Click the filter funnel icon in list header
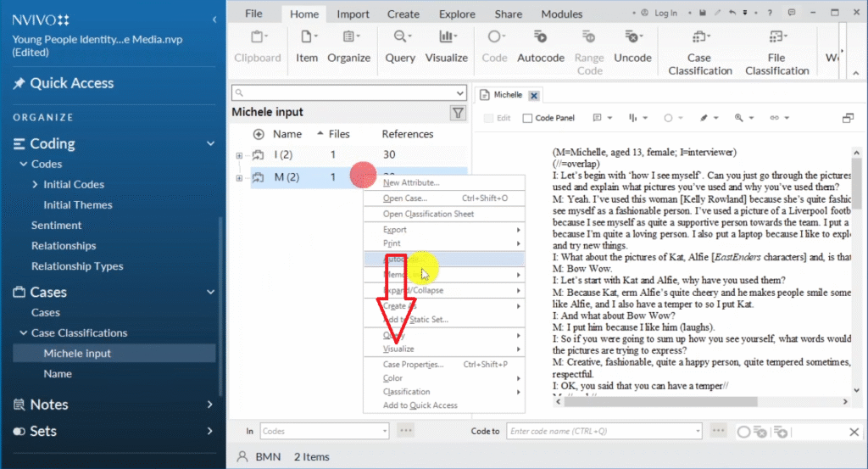The image size is (868, 469). click(x=458, y=113)
